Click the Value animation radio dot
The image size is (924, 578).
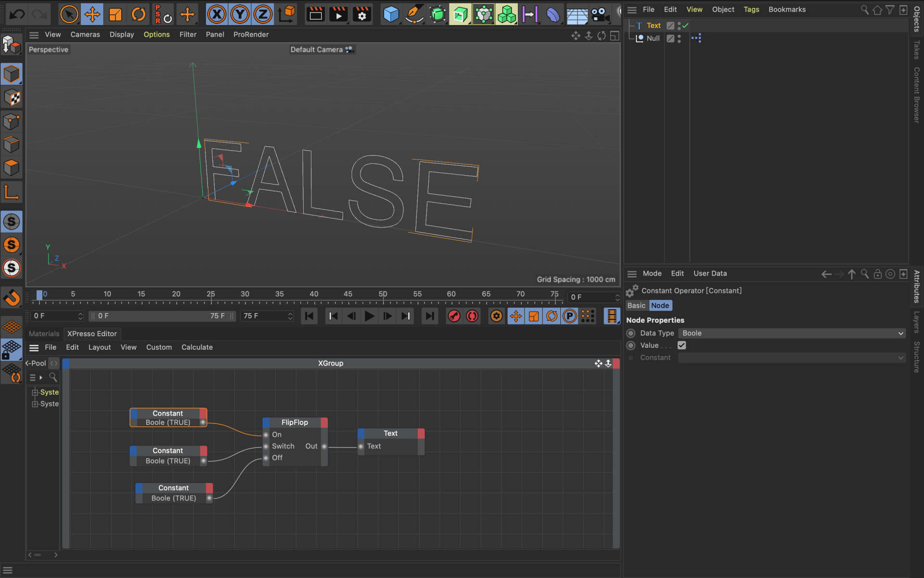click(x=631, y=345)
